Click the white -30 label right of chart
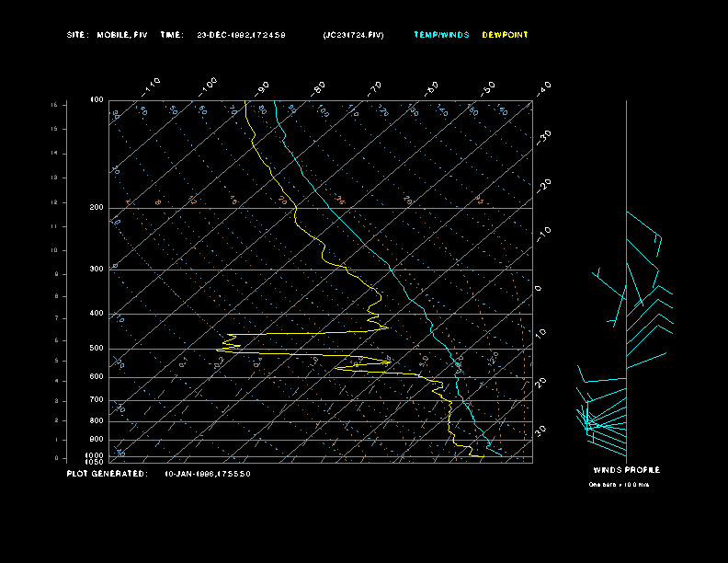728x563 pixels. pyautogui.click(x=543, y=137)
